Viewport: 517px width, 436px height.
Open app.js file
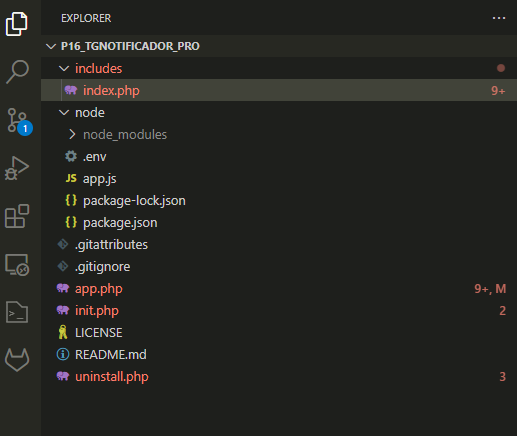279,178
